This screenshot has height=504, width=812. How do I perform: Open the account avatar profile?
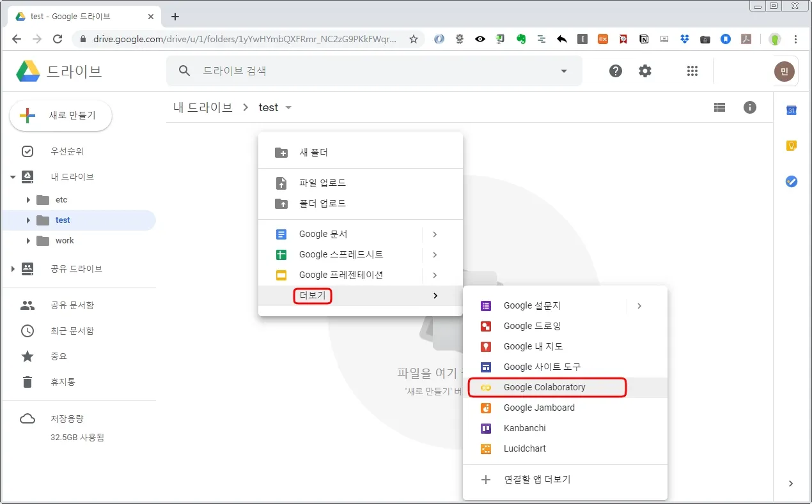pos(785,71)
